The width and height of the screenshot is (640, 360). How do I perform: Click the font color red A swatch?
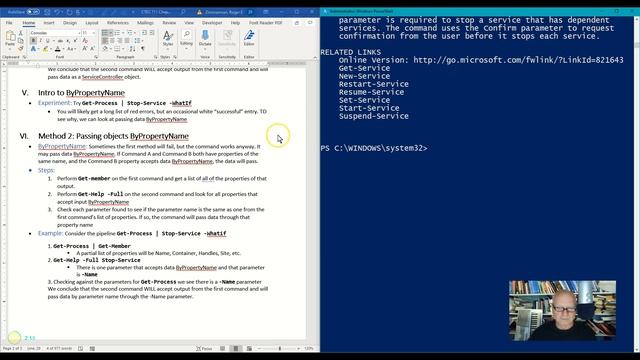coord(58,49)
